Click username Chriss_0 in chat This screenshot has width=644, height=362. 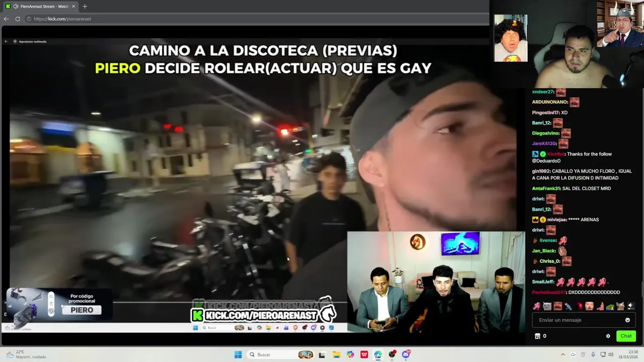point(549,261)
